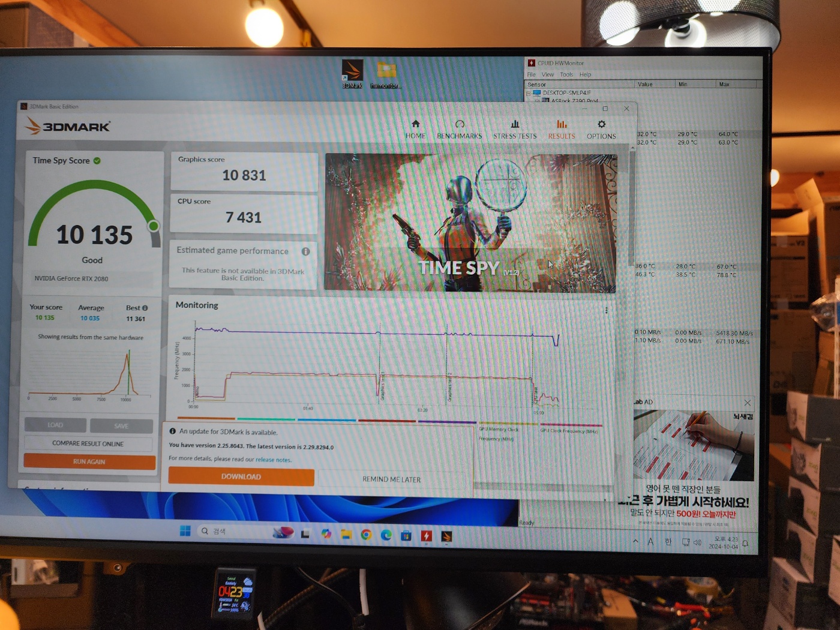Select the Results bar-chart section
The height and width of the screenshot is (630, 840).
[x=562, y=129]
